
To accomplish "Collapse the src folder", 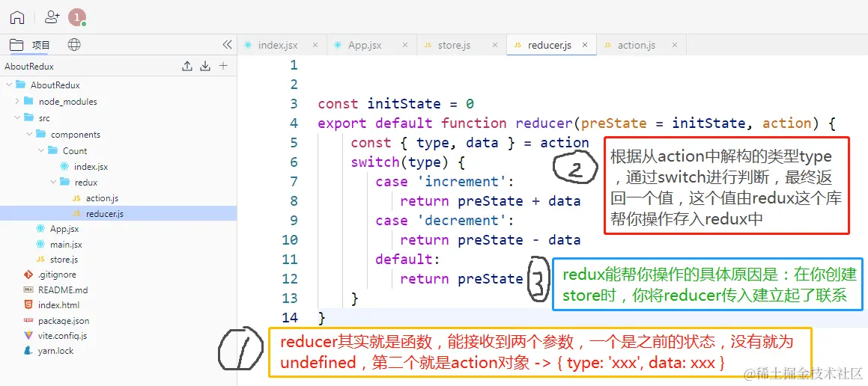I will pyautogui.click(x=16, y=117).
